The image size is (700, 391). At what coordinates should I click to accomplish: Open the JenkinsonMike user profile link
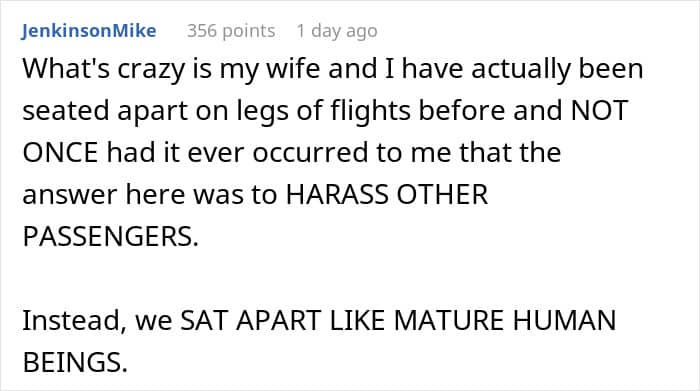click(89, 31)
